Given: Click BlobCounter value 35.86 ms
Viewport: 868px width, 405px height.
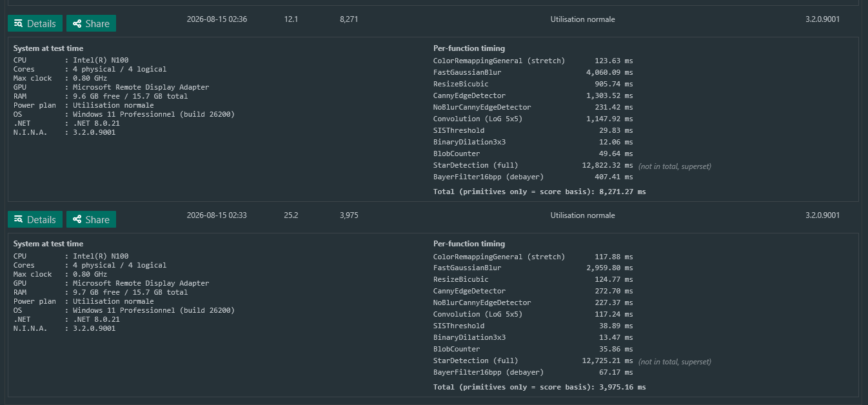Looking at the screenshot, I should point(616,349).
